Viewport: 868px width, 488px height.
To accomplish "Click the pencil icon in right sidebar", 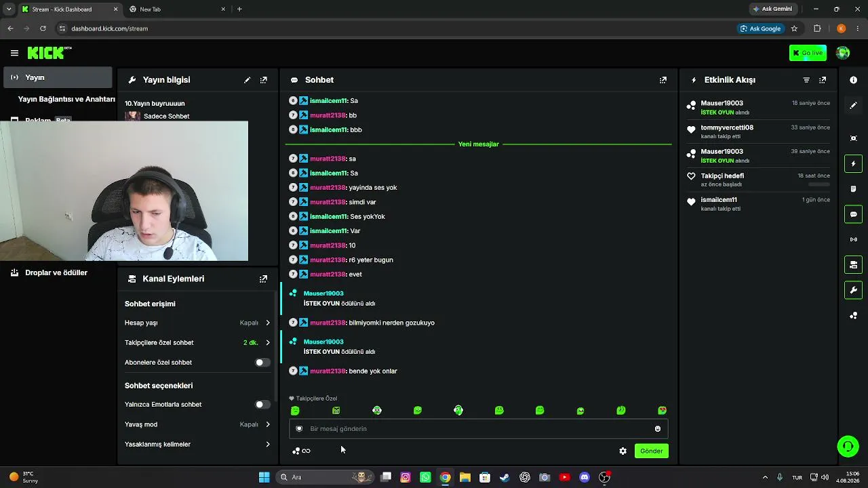I will tap(853, 106).
